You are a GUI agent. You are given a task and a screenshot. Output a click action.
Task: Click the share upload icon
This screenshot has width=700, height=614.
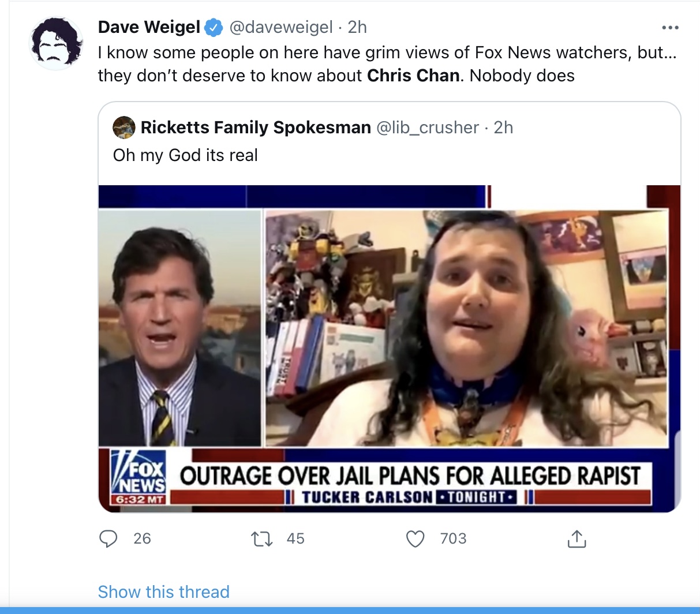pyautogui.click(x=577, y=538)
